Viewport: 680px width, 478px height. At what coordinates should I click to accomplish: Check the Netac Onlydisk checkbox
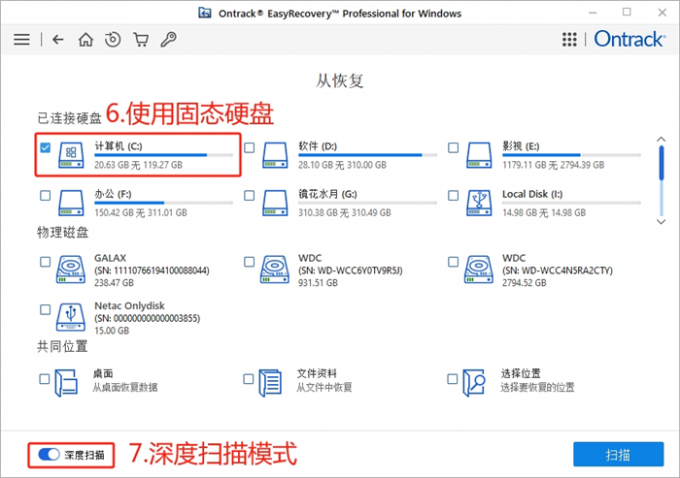click(x=45, y=310)
